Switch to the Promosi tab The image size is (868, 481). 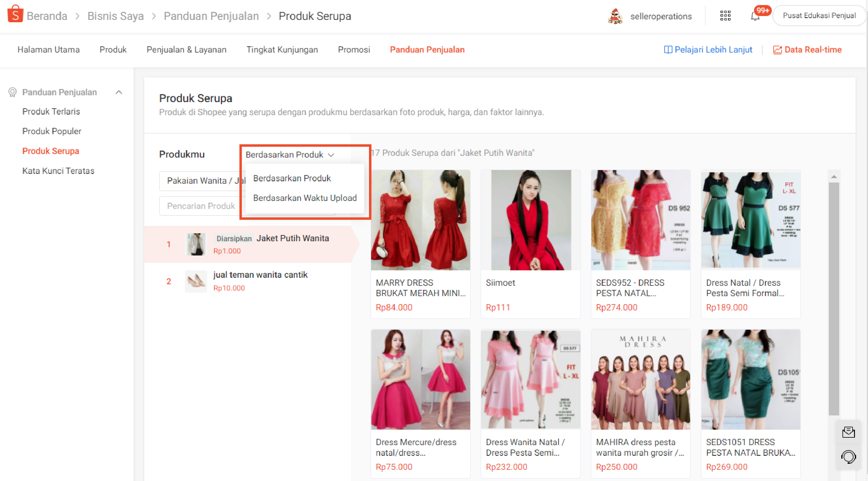click(x=354, y=50)
